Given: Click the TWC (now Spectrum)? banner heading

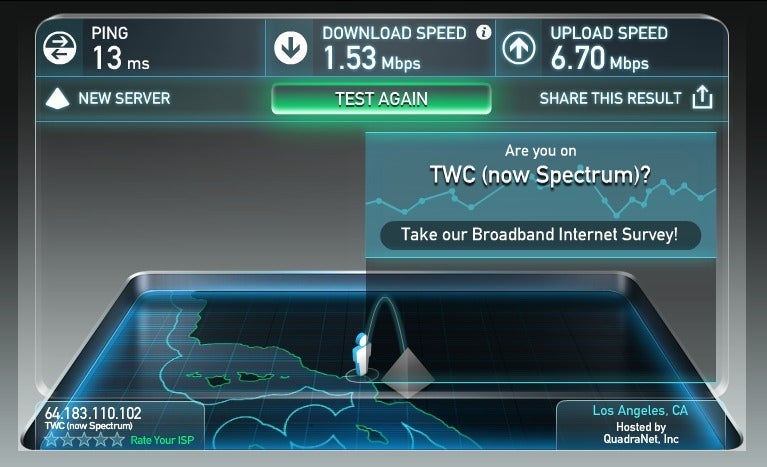Looking at the screenshot, I should pos(540,175).
